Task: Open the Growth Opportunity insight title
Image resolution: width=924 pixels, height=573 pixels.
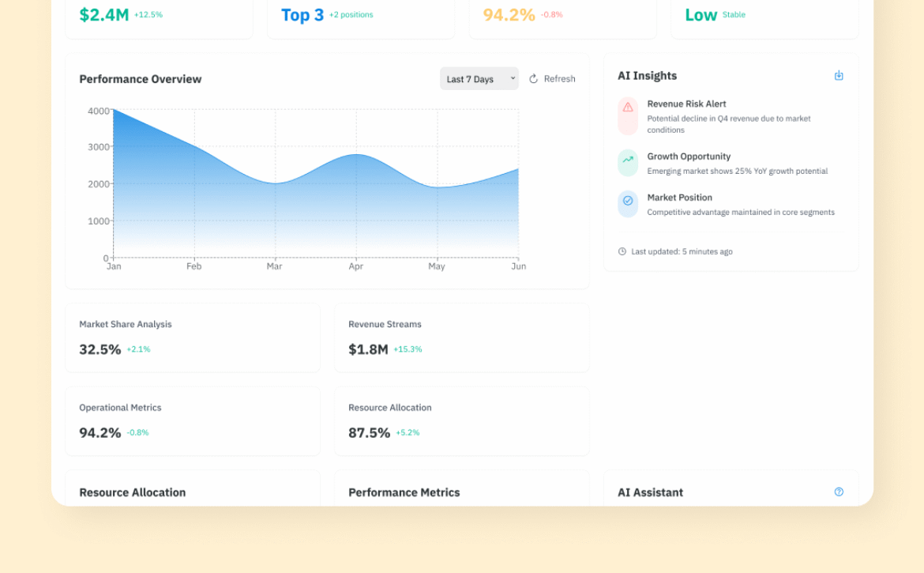Action: click(689, 156)
